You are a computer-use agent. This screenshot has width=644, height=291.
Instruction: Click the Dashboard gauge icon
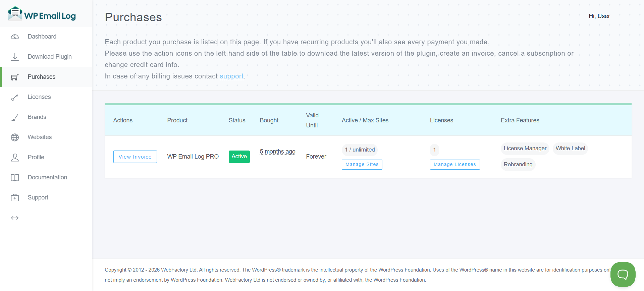click(15, 37)
